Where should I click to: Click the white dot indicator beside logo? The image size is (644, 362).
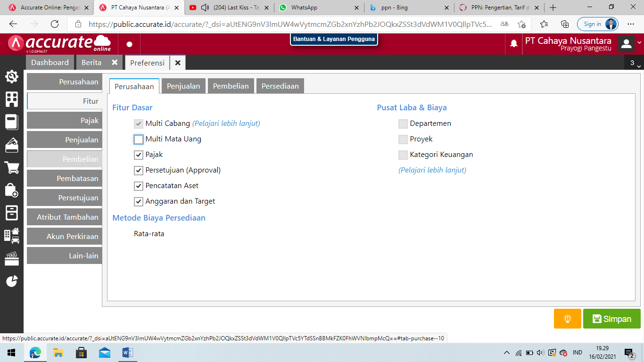tap(130, 44)
